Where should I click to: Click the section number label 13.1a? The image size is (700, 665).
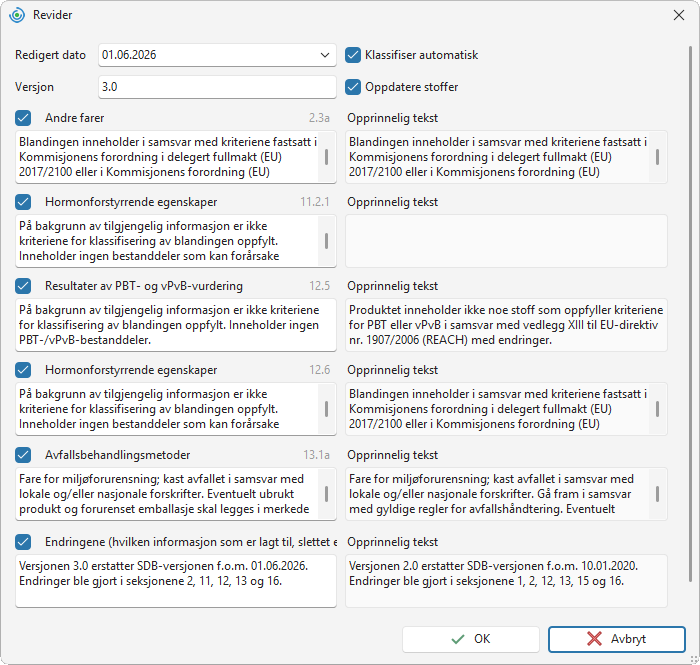coord(317,455)
